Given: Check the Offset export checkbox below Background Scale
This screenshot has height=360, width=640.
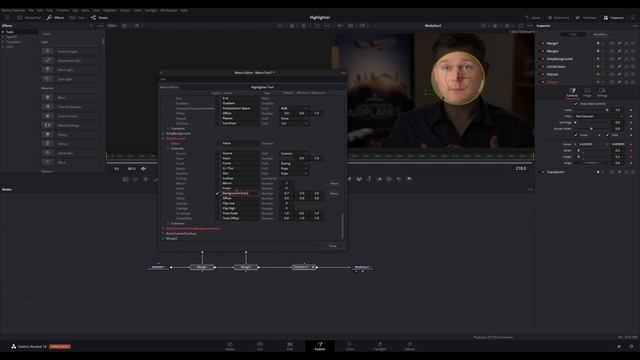Looking at the screenshot, I should 217,198.
